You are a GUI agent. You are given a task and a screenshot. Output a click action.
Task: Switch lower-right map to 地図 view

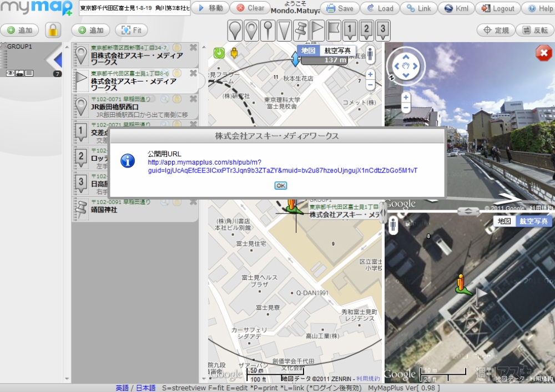point(504,221)
